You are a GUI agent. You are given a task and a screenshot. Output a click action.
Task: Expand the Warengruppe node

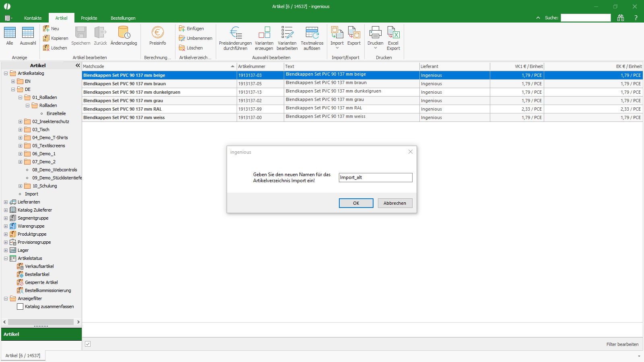[6, 226]
